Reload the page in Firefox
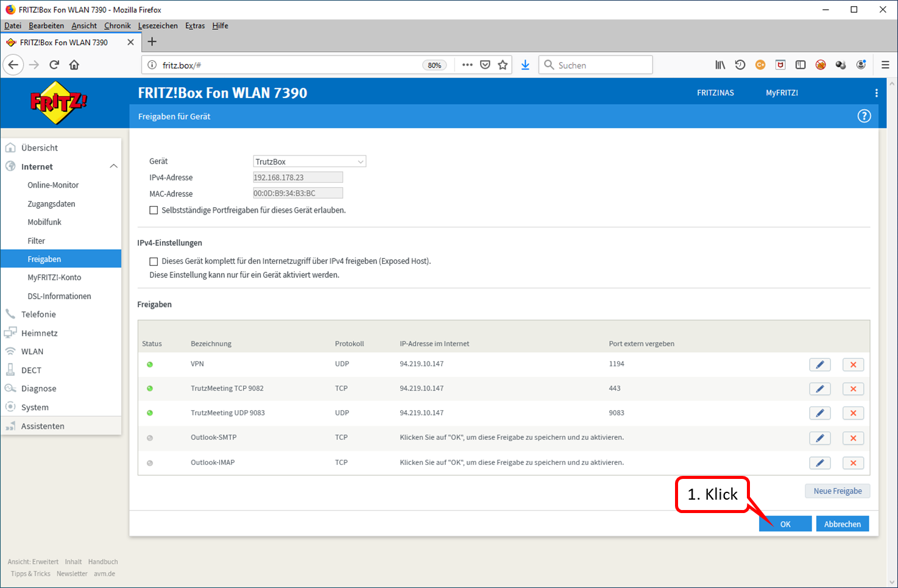898x588 pixels. point(54,65)
